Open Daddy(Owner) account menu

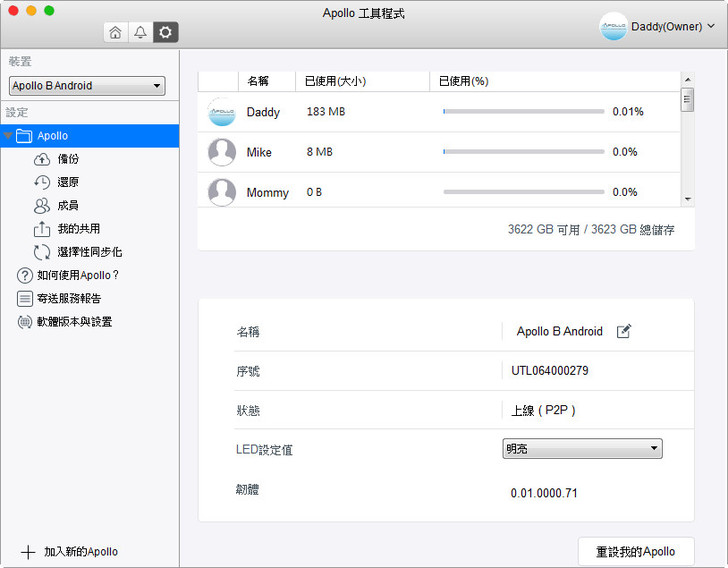coord(657,27)
